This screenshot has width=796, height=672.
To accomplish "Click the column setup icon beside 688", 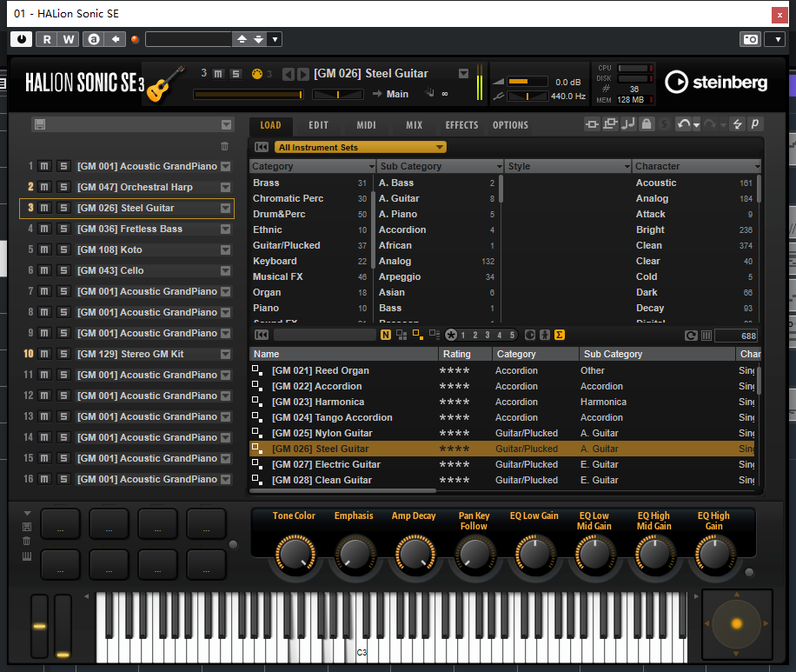I will (x=706, y=336).
